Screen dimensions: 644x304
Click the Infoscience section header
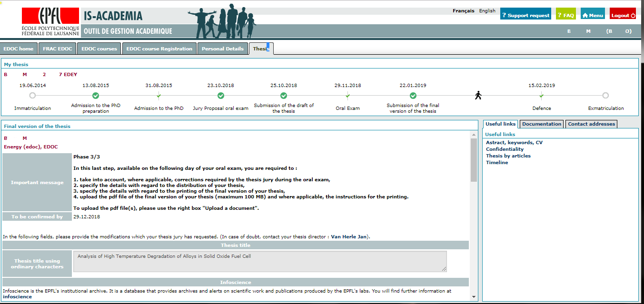236,282
